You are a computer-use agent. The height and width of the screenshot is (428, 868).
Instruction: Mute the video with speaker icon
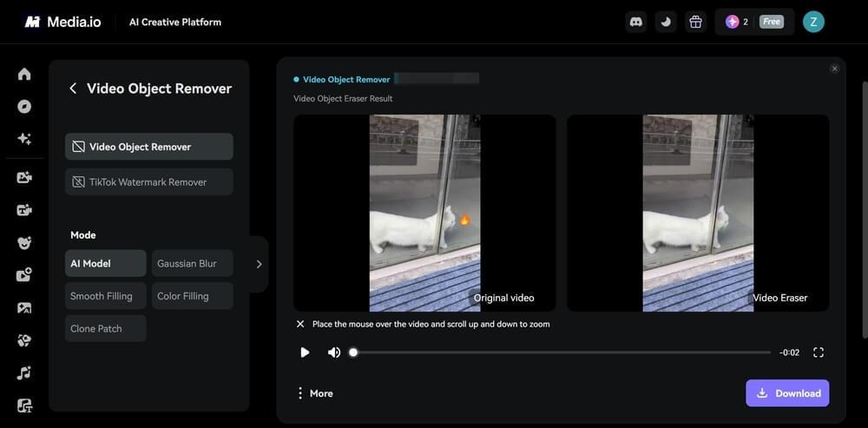tap(333, 352)
